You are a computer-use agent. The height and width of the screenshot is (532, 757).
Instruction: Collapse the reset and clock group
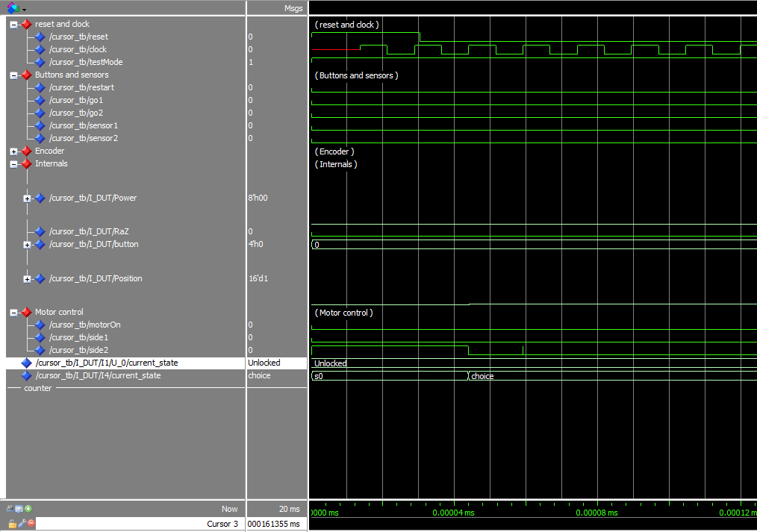[13, 25]
